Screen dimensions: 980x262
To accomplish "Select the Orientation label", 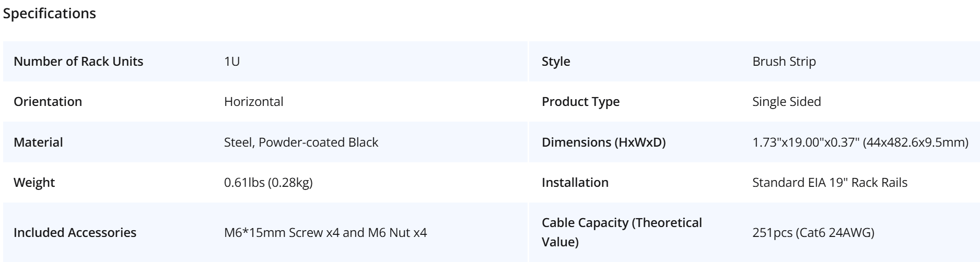I will 48,101.
